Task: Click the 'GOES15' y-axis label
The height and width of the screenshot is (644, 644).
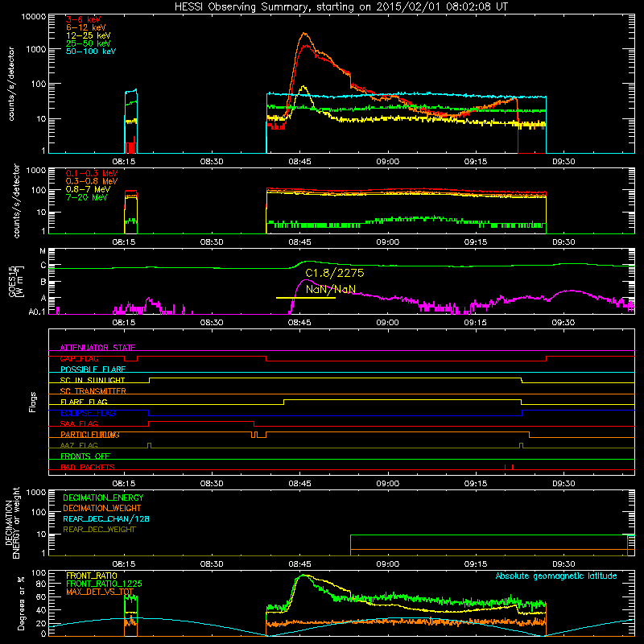Action: 13,282
